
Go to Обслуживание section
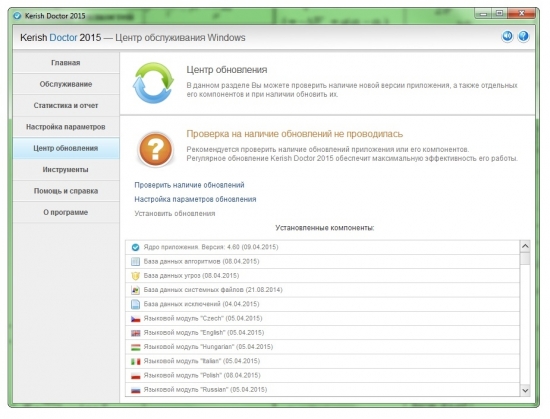66,84
